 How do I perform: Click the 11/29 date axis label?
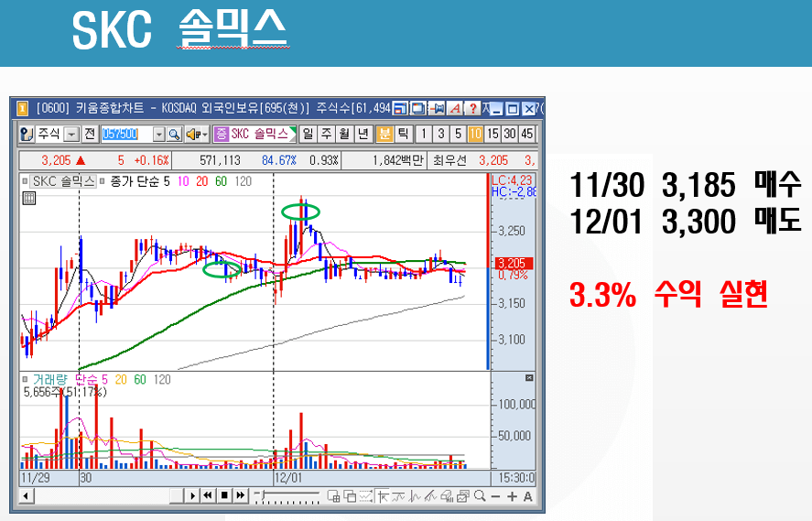[x=35, y=477]
